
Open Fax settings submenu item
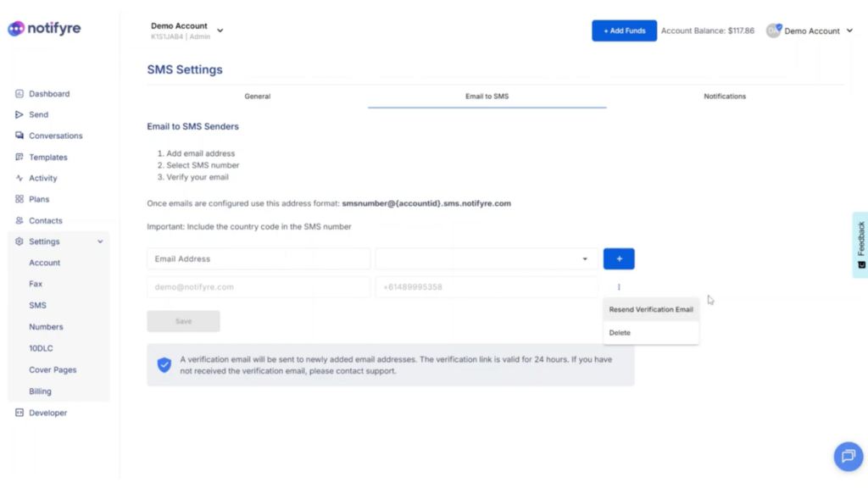point(36,284)
